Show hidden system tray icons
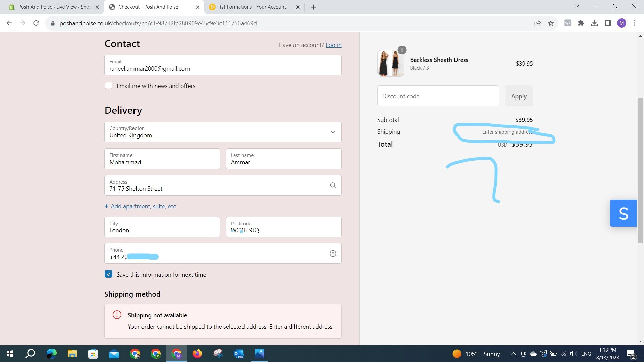The height and width of the screenshot is (362, 644). [x=513, y=354]
